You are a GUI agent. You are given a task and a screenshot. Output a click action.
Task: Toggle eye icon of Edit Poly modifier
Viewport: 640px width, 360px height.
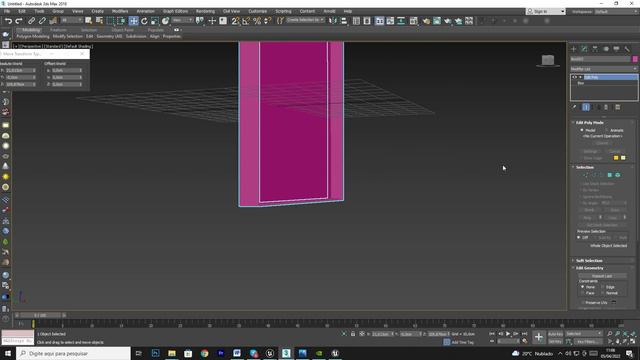click(x=575, y=77)
